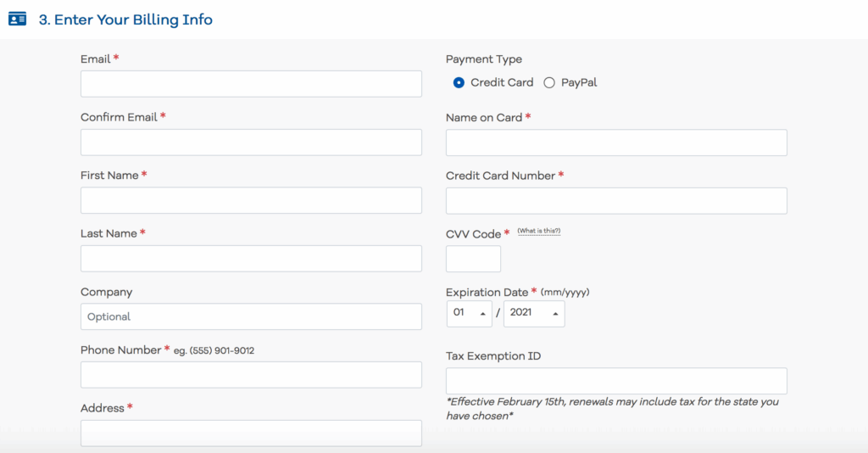
Task: Click the First Name field
Action: point(251,200)
